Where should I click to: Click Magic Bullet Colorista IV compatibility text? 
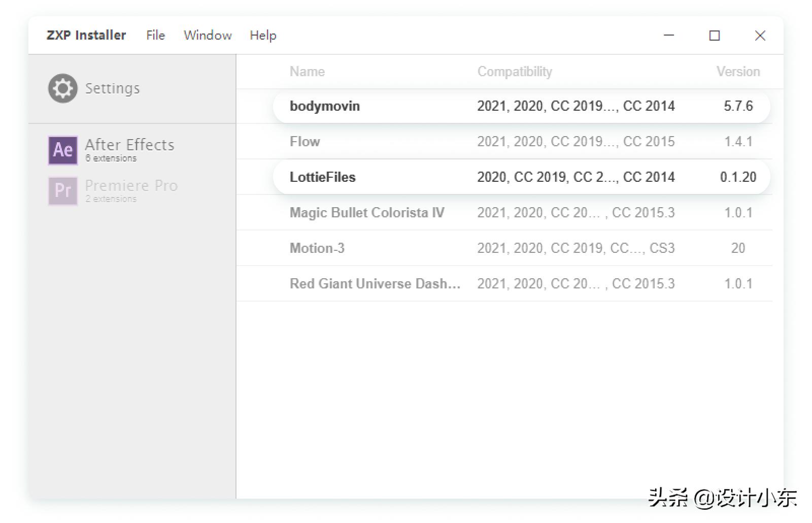pyautogui.click(x=576, y=213)
